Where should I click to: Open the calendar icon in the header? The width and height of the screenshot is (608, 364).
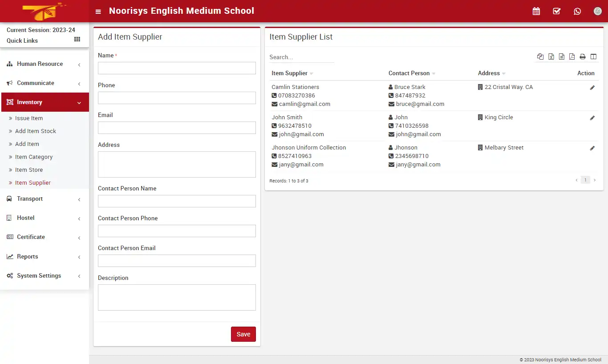click(536, 11)
